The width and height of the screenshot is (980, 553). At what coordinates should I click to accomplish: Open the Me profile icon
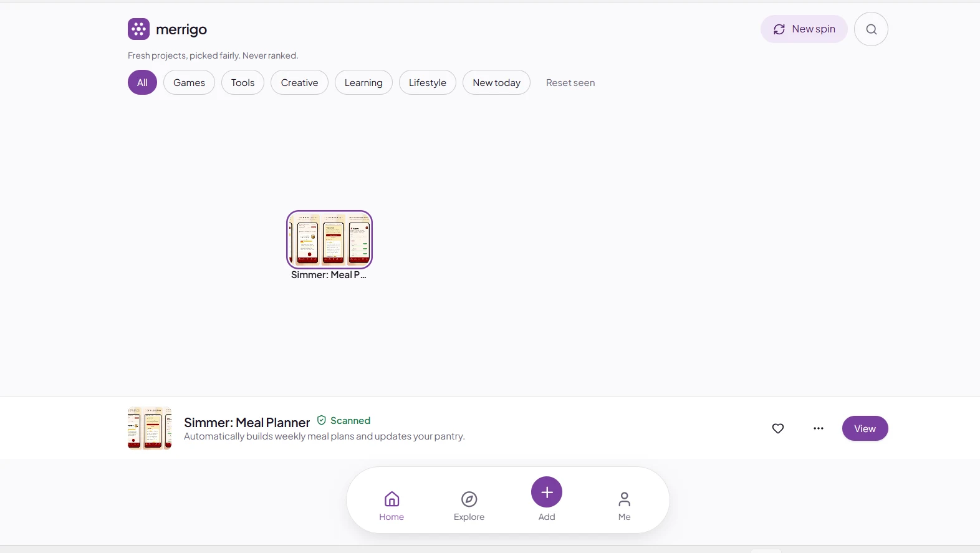(624, 506)
